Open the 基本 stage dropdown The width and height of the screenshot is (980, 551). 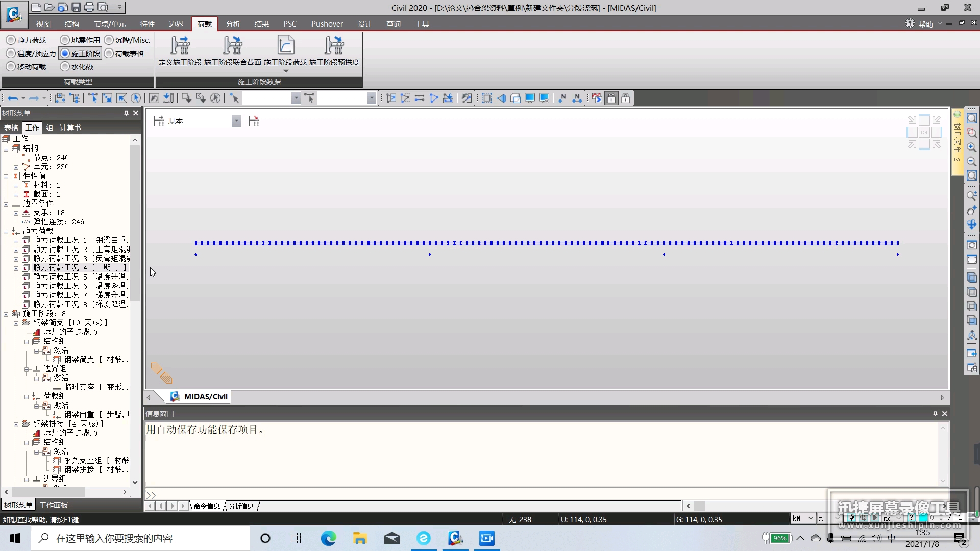(x=236, y=121)
